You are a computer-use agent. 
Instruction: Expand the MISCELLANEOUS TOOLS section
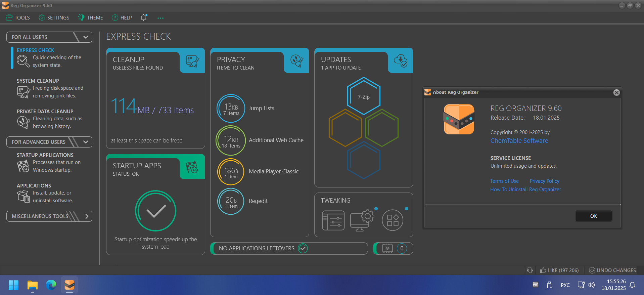[x=49, y=216]
